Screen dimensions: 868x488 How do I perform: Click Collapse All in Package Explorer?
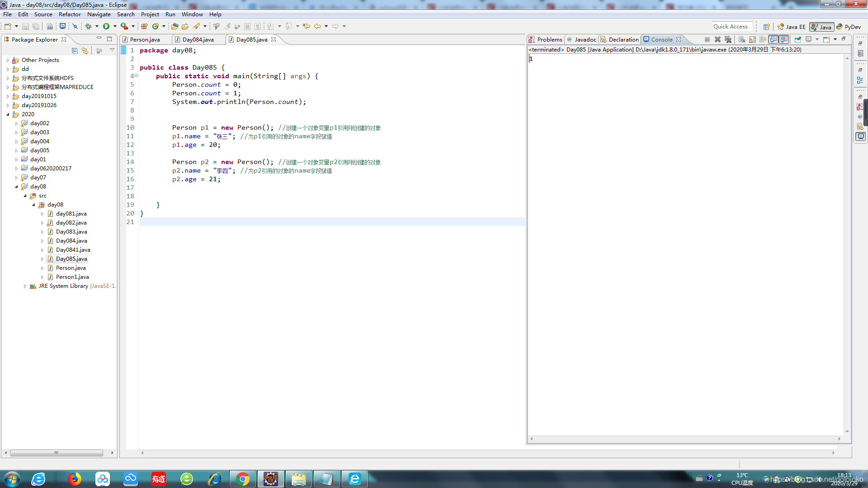tap(75, 51)
